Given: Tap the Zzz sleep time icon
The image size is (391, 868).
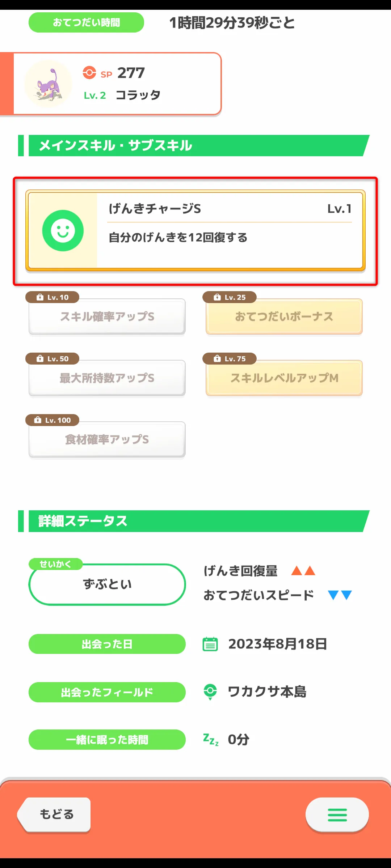Looking at the screenshot, I should tap(211, 739).
